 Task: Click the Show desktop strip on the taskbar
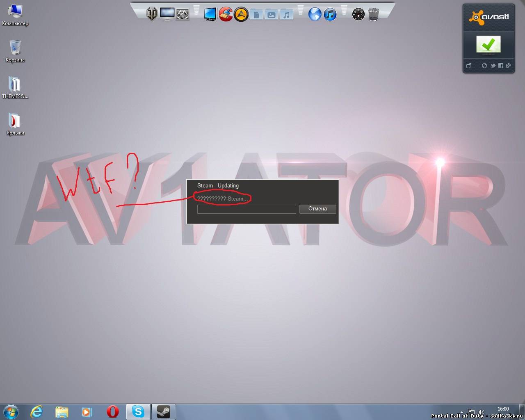522,412
